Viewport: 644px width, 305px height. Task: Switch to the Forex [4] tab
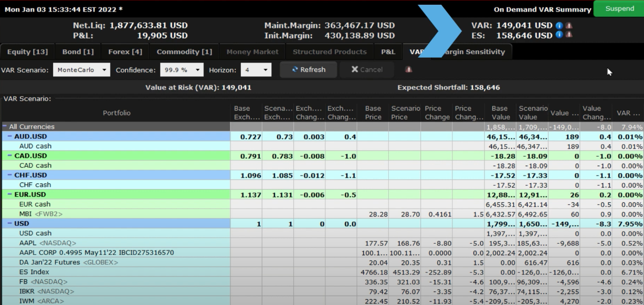click(125, 52)
